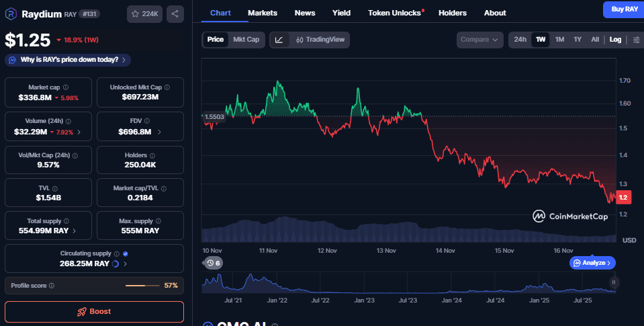Click the Profile score progress bar

(143, 286)
